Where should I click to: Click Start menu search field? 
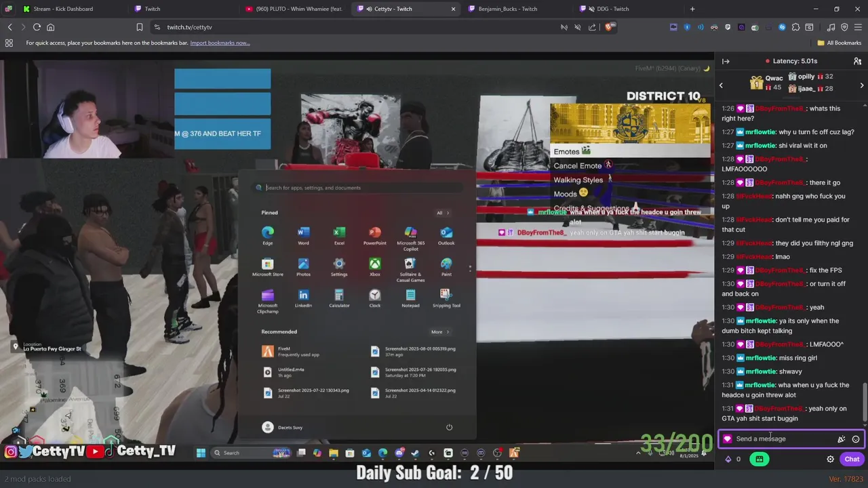tap(357, 188)
